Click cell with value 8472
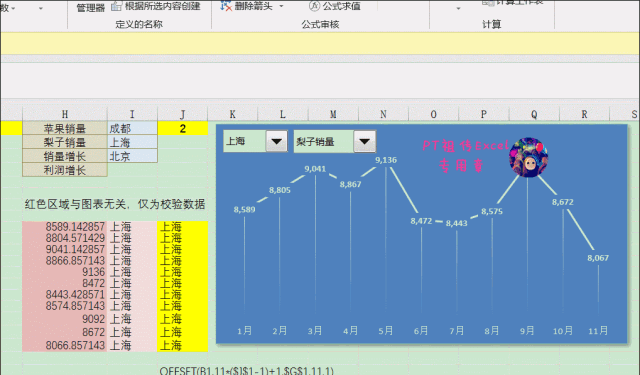Image resolution: width=640 pixels, height=375 pixels. click(65, 283)
